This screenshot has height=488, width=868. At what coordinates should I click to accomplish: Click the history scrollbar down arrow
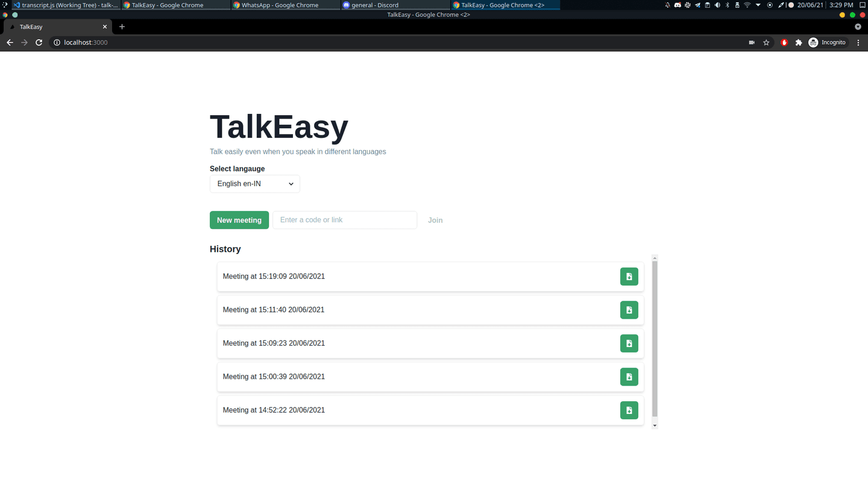[x=655, y=425]
